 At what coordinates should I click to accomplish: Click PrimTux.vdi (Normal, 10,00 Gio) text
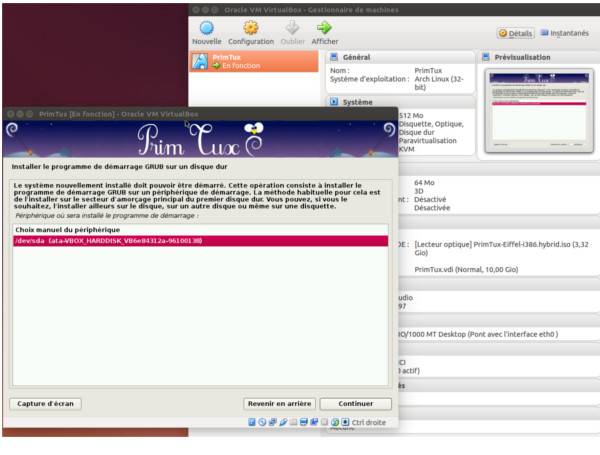(x=466, y=269)
